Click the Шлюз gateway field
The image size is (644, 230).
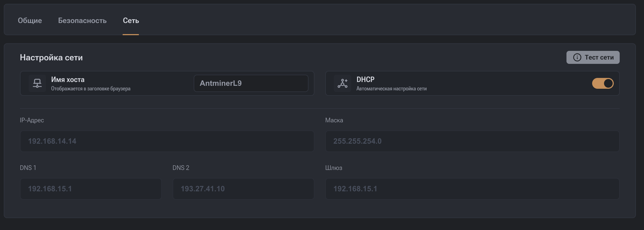472,189
